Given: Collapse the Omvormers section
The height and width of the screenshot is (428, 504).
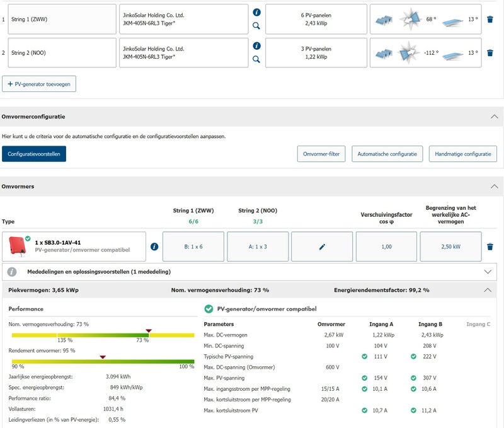Looking at the screenshot, I should tap(494, 187).
